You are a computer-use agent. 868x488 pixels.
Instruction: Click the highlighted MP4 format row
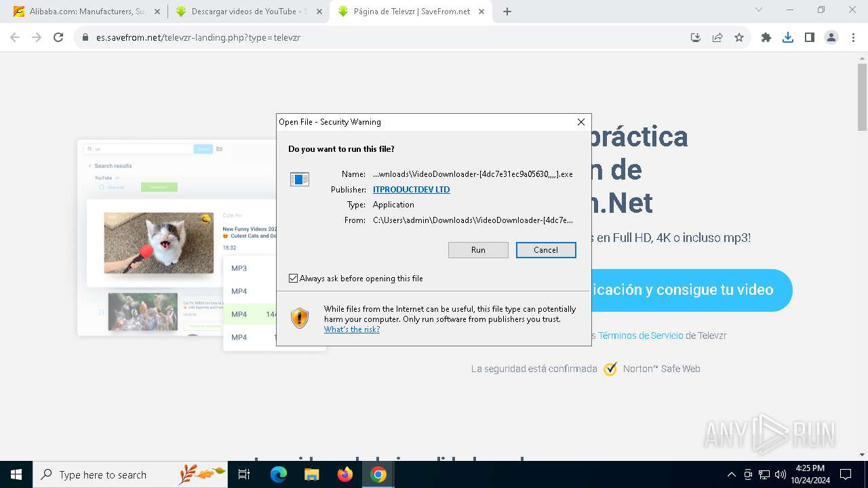[x=250, y=314]
